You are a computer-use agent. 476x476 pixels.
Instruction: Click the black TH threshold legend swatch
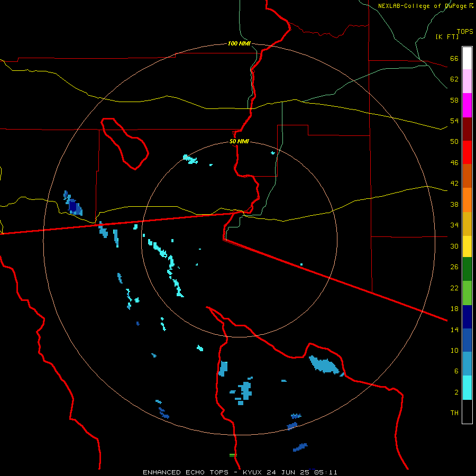[467, 411]
